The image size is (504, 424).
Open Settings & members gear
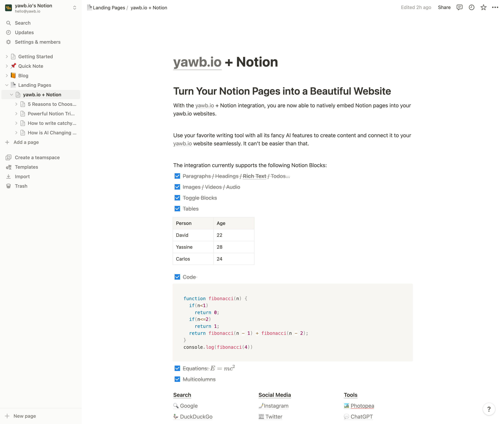pos(9,42)
